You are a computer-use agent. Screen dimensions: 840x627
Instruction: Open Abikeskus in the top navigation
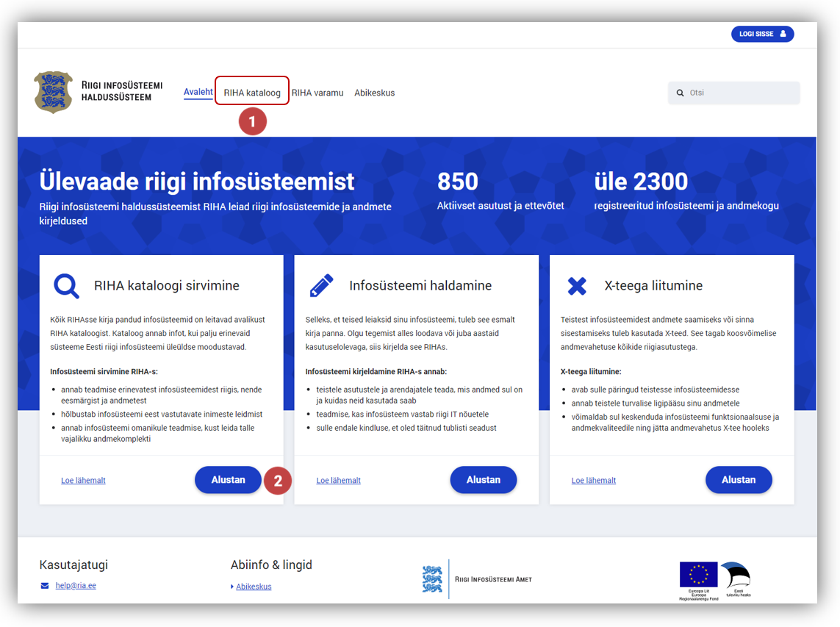pyautogui.click(x=375, y=93)
